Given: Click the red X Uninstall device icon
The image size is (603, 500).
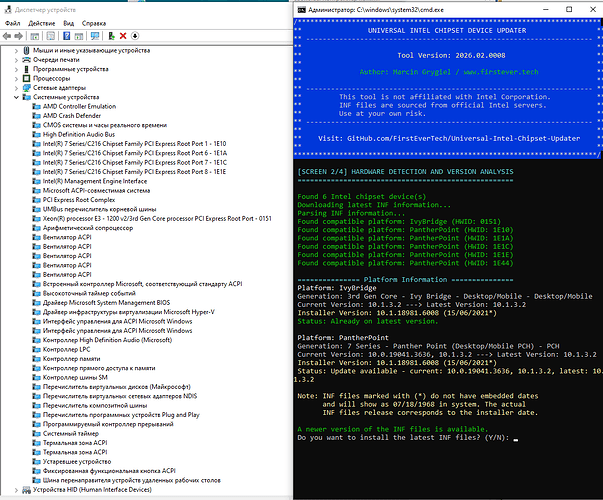Looking at the screenshot, I should coord(123,36).
